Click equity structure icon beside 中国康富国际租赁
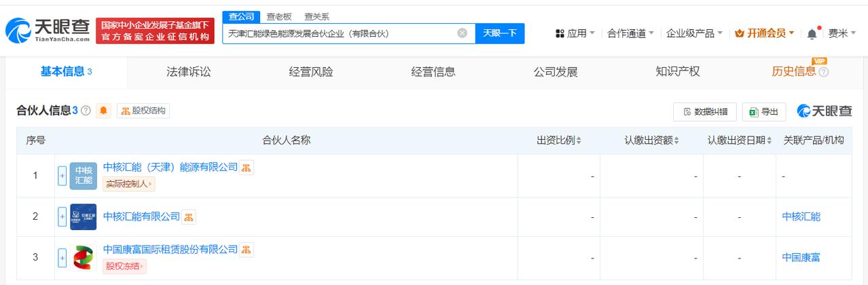The width and height of the screenshot is (868, 285). point(247,250)
